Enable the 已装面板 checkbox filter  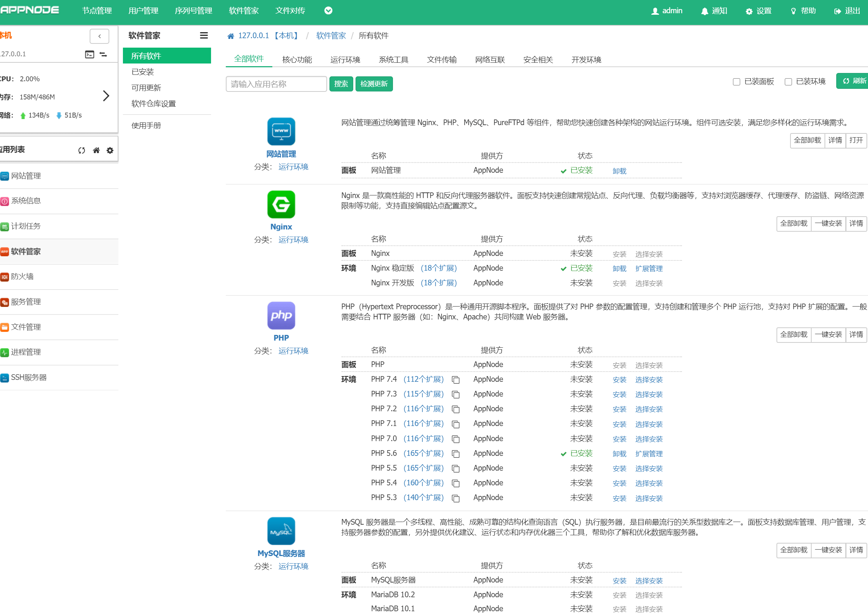pyautogui.click(x=736, y=82)
